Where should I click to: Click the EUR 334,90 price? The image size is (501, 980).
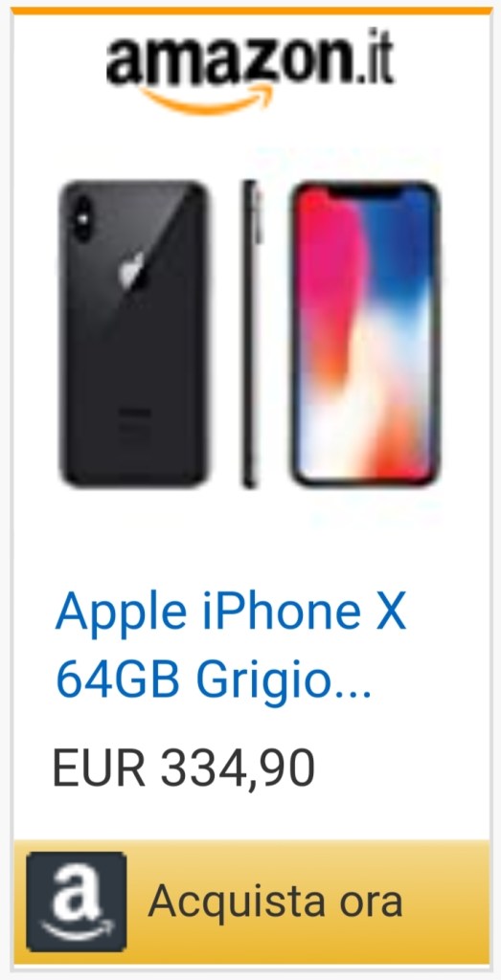point(184,768)
